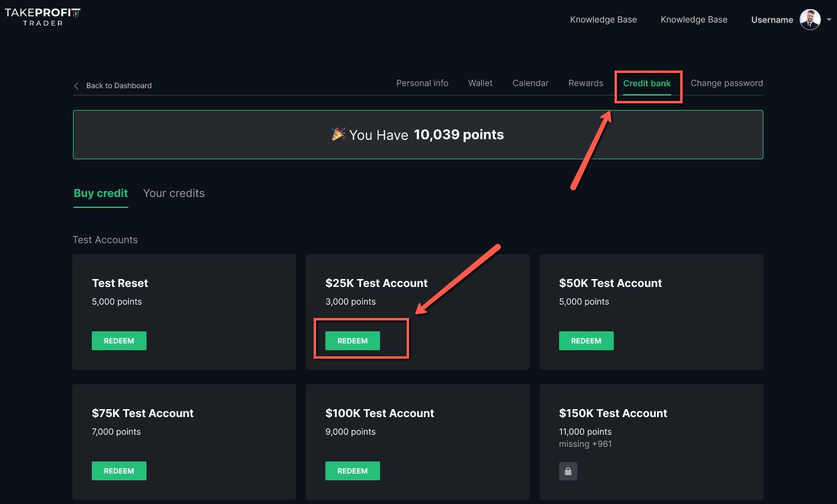Open the Calendar tab

(531, 83)
